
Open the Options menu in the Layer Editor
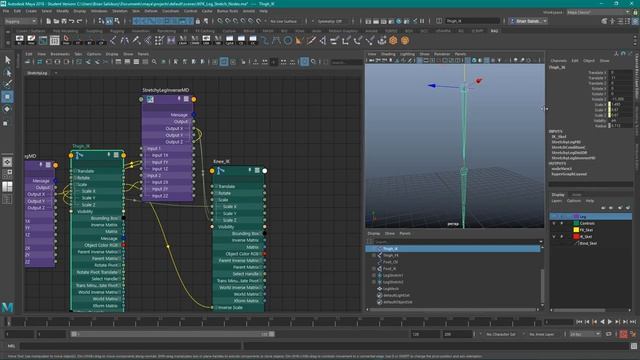[x=573, y=201]
